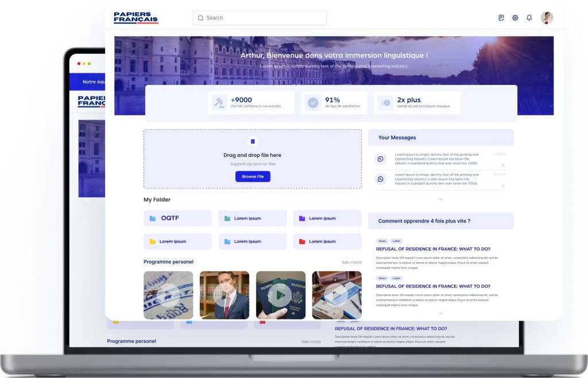Click the Papiers Français logo
Viewport: 588px width, 378px height.
pos(136,18)
